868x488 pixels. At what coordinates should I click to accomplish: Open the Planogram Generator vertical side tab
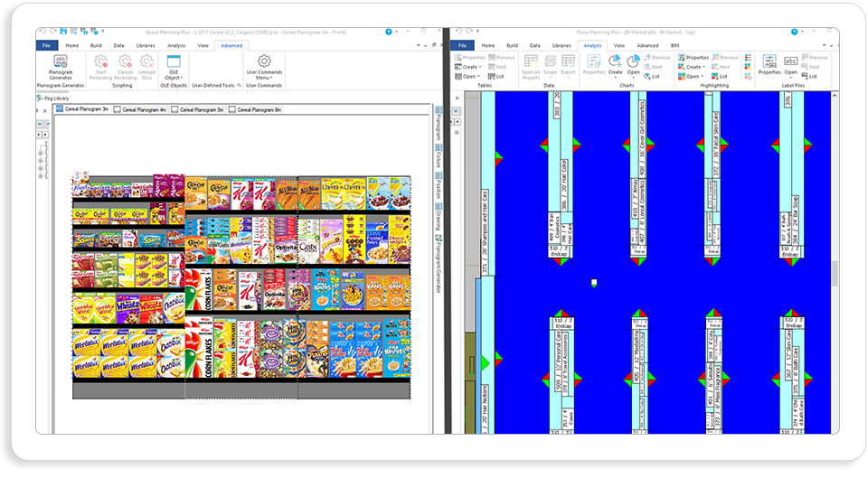coord(439,265)
